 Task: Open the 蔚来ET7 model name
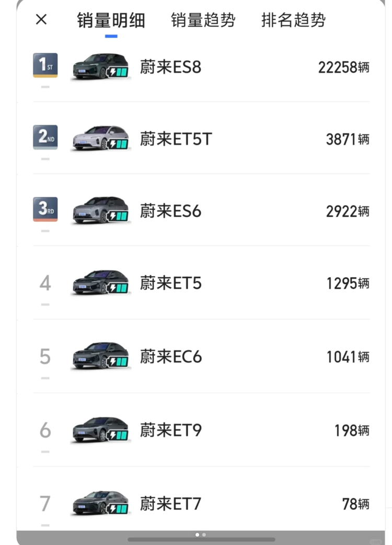coord(170,504)
